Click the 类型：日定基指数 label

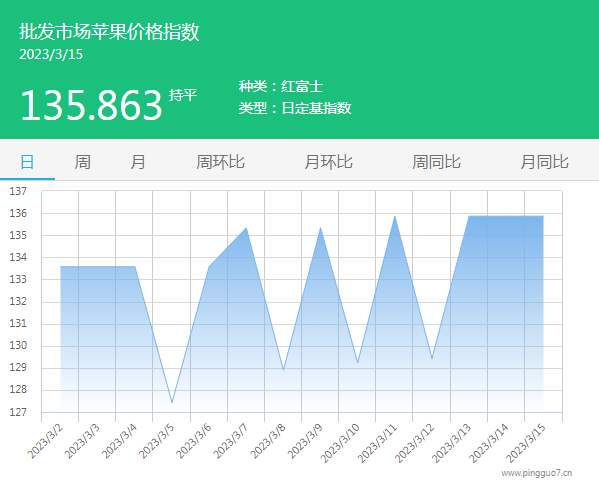(295, 108)
